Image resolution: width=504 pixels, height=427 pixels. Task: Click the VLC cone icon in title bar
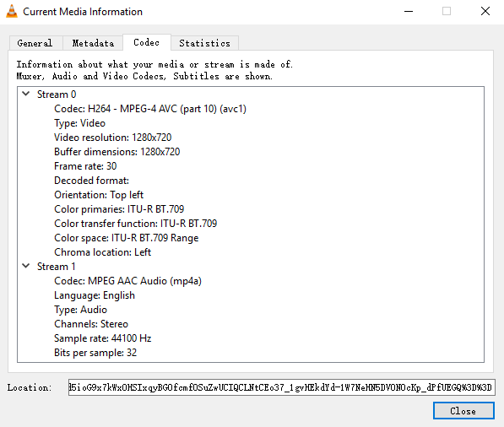point(12,11)
